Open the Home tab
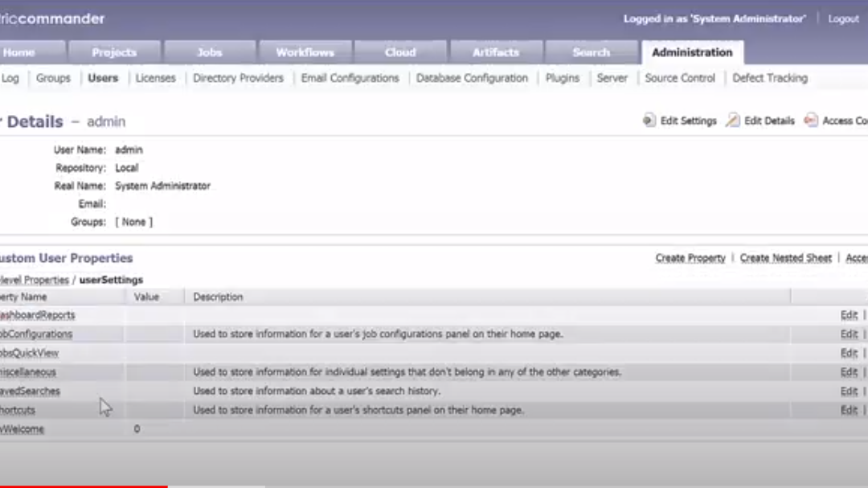 [32, 52]
